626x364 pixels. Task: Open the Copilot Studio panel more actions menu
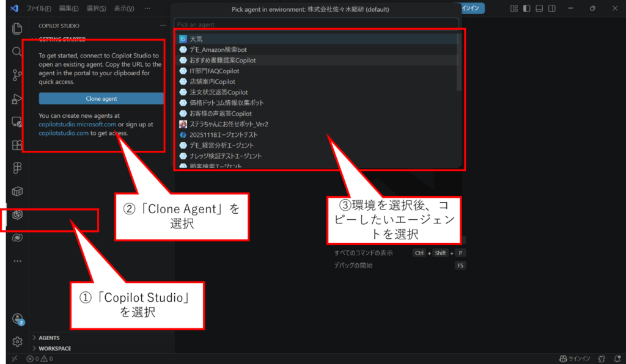tap(163, 26)
